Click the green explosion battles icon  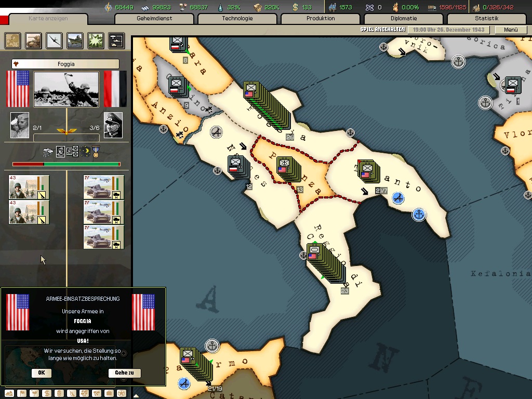(96, 41)
